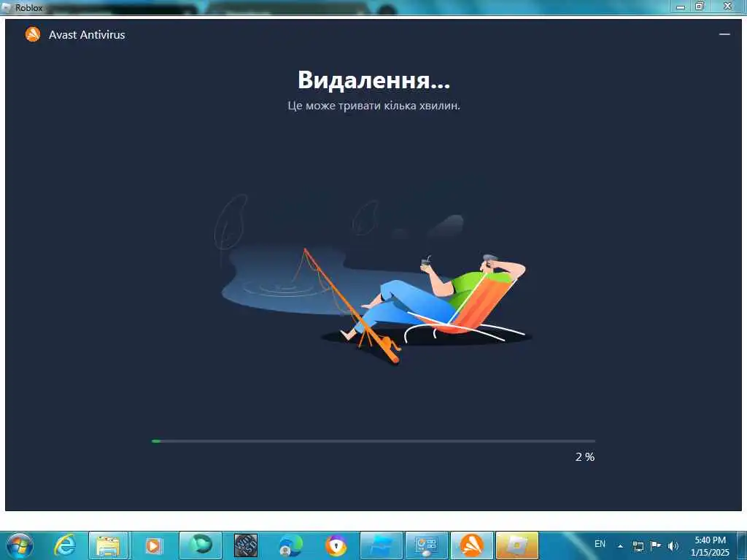Minimize the Avast Antivirus uninstaller window

click(724, 34)
